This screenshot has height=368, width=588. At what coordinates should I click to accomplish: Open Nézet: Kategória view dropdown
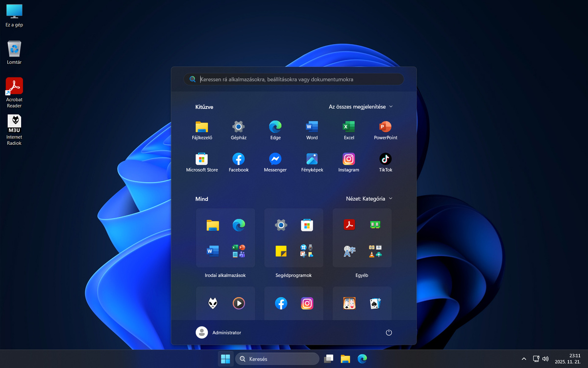point(369,199)
